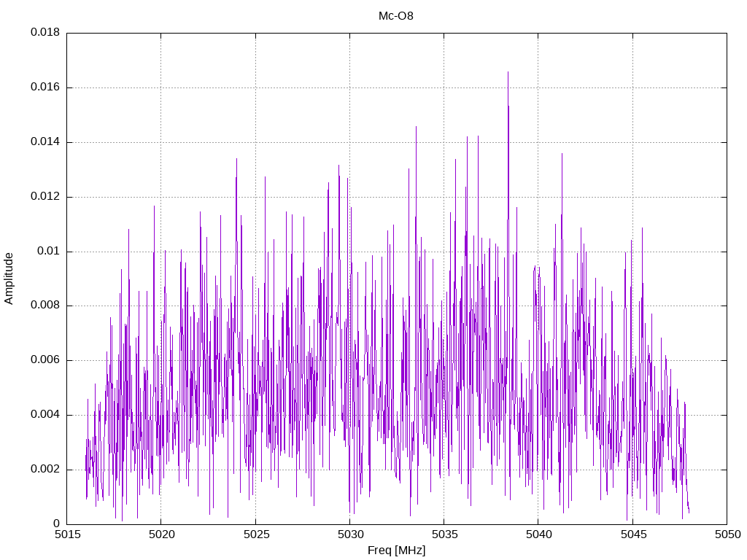Select the Amplitude y-axis label
The height and width of the screenshot is (560, 747).
pos(9,279)
